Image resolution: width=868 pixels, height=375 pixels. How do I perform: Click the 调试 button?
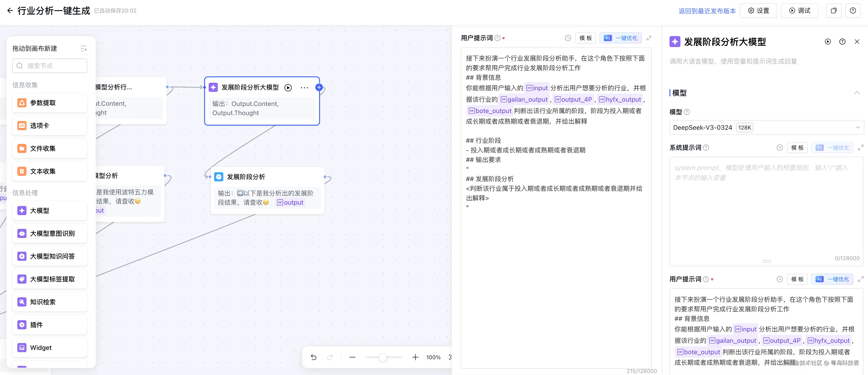[x=799, y=11]
